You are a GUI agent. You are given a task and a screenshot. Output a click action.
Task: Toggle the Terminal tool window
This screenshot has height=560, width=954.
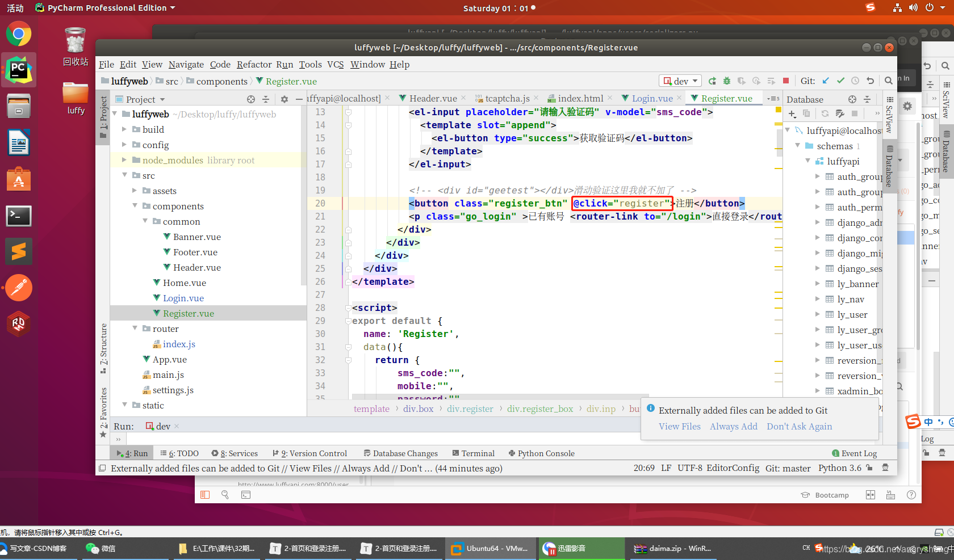click(x=474, y=453)
